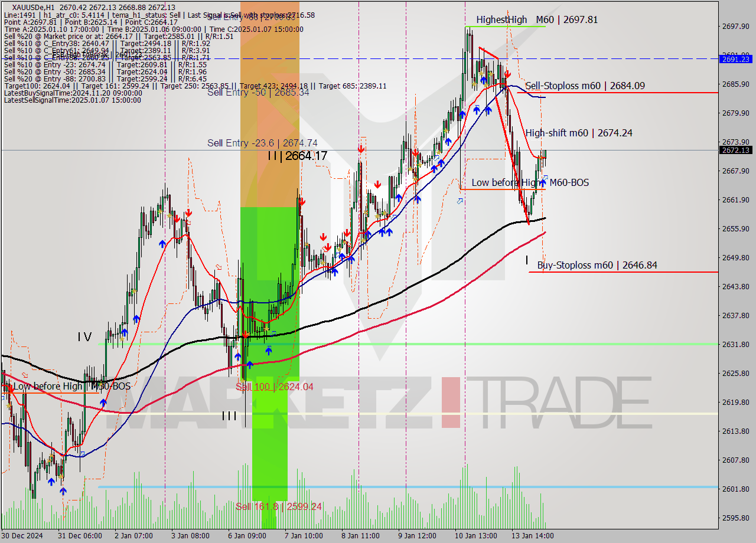The image size is (756, 543).
Task: Click the 13 Jan 14:00 time axis label
Action: point(533,536)
